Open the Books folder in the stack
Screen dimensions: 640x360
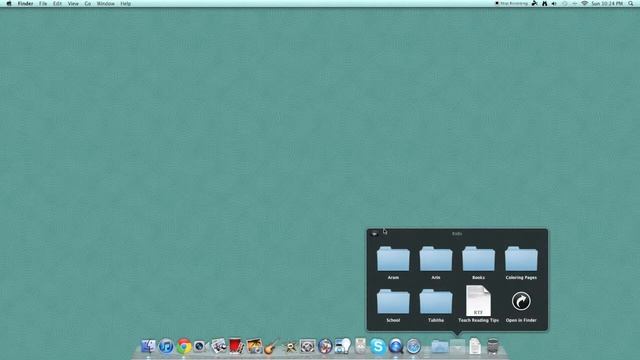(x=478, y=259)
